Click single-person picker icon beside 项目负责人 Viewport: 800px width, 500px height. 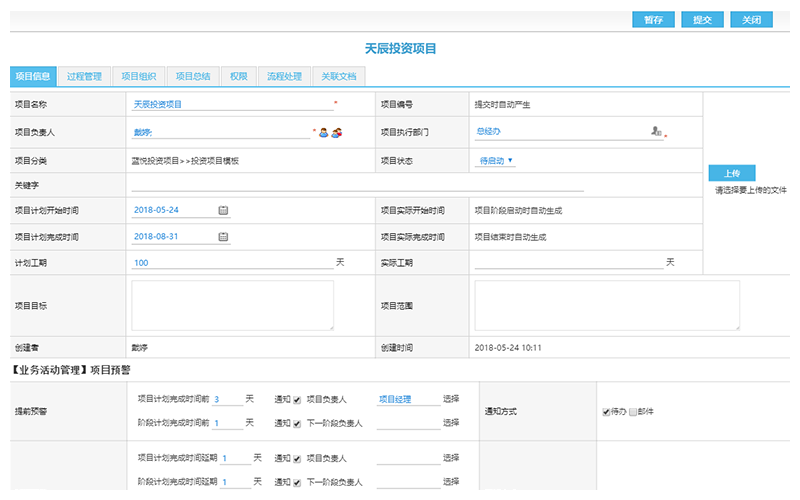(324, 131)
